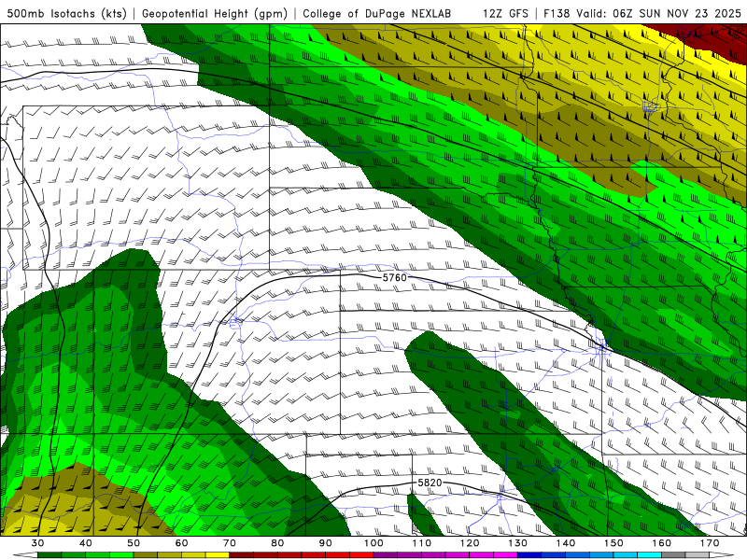This screenshot has height=560, width=747.
Task: Click the 150 tick label on the color scale
Action: (613, 543)
